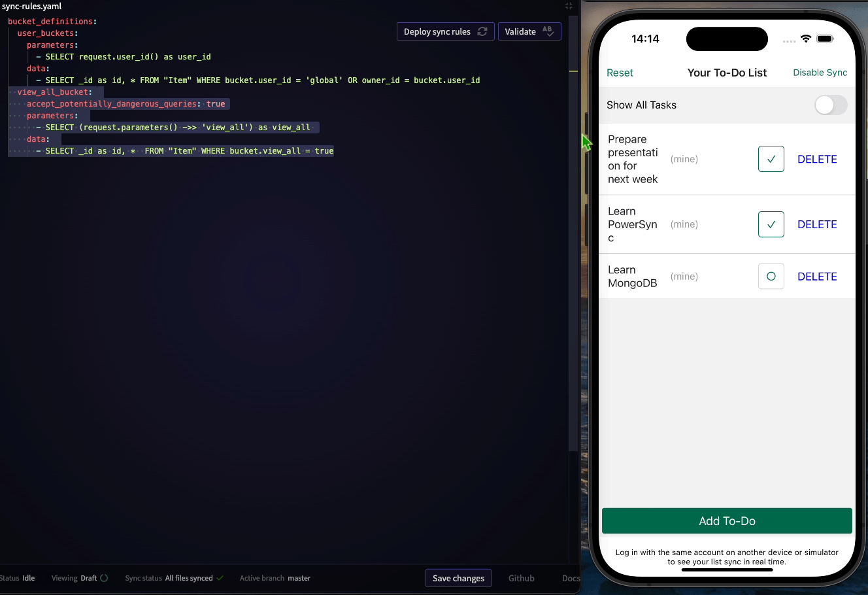Click the move arrows icon above the editor
This screenshot has height=595, width=868.
pos(568,6)
